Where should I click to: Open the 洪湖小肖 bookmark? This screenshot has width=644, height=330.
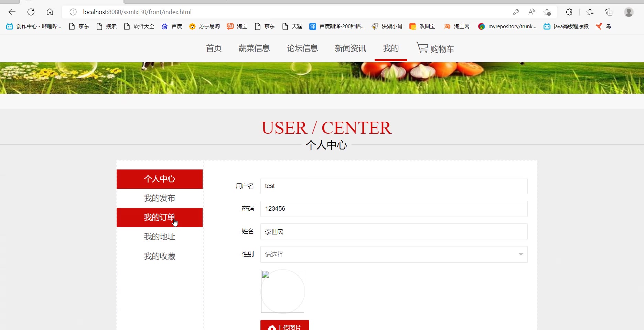click(x=387, y=26)
